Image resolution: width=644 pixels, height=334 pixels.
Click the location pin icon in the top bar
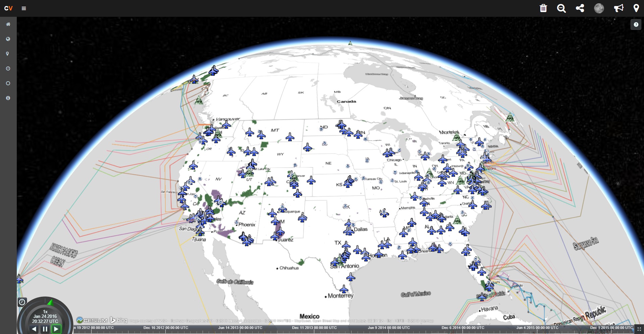coord(636,8)
